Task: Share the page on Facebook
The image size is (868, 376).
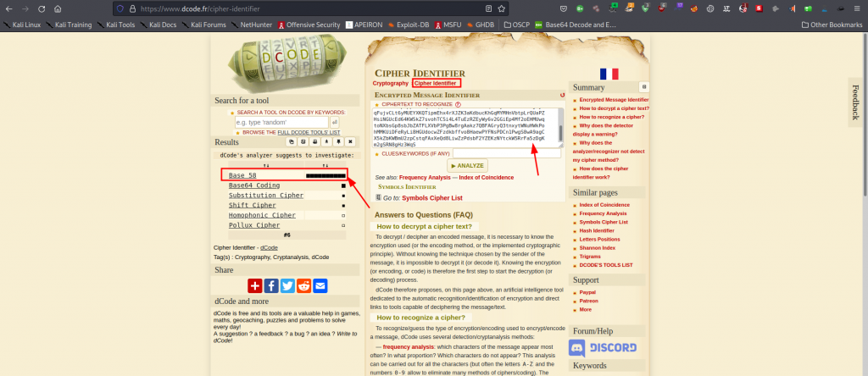Action: (271, 285)
